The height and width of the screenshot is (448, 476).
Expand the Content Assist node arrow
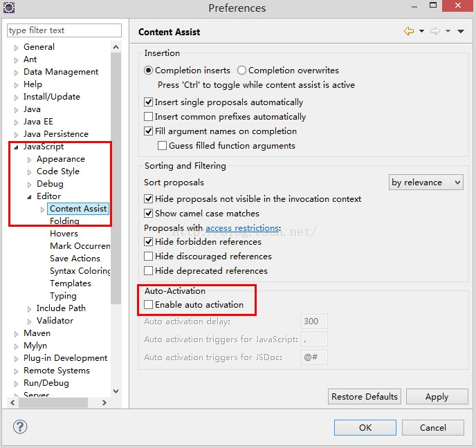coord(42,209)
